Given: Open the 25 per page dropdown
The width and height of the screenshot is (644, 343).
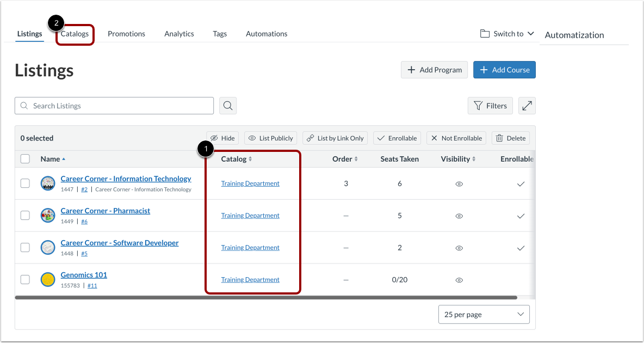Looking at the screenshot, I should click(483, 314).
